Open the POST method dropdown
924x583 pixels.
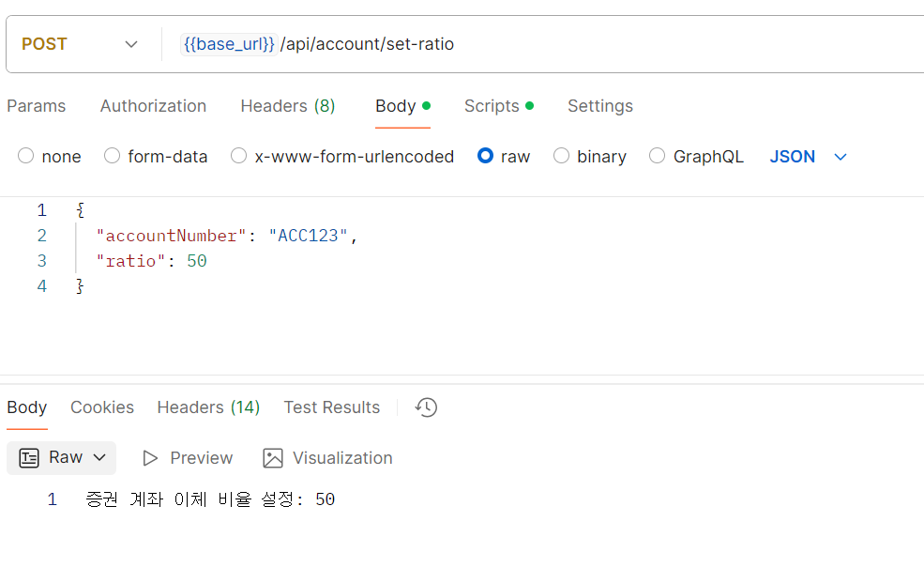(80, 44)
